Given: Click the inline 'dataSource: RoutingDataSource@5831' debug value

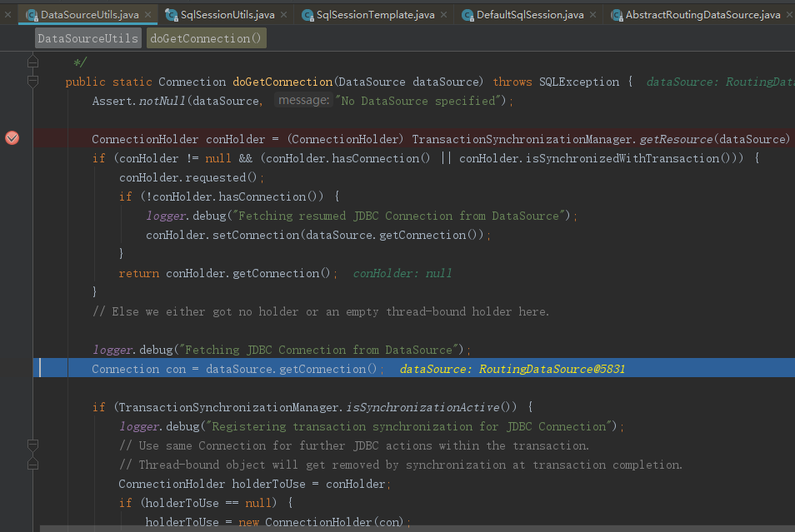Looking at the screenshot, I should coord(512,369).
